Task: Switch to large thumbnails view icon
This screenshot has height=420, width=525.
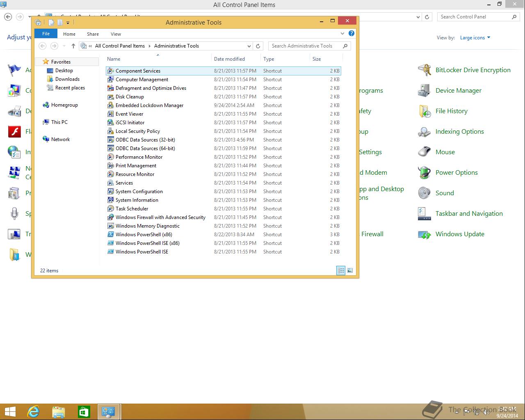Action: 350,270
